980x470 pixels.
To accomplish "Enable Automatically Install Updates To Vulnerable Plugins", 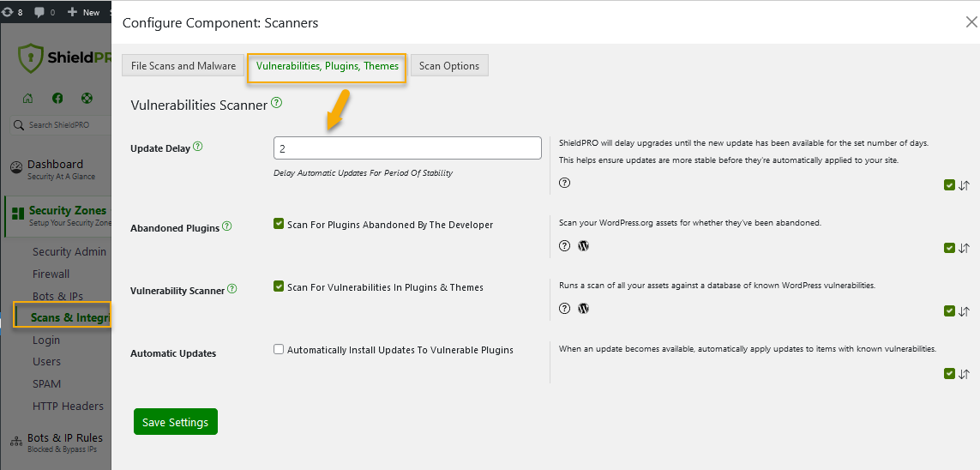I will click(x=279, y=349).
